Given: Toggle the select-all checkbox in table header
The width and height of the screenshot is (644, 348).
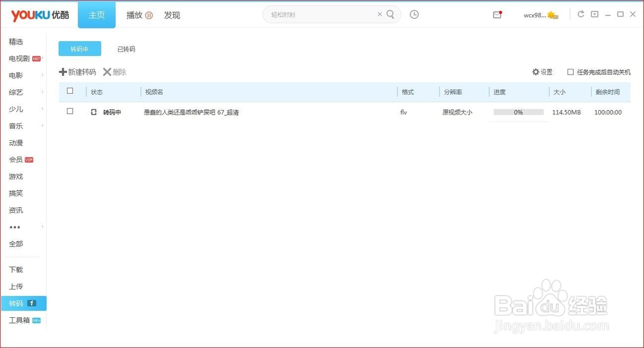Looking at the screenshot, I should [70, 91].
